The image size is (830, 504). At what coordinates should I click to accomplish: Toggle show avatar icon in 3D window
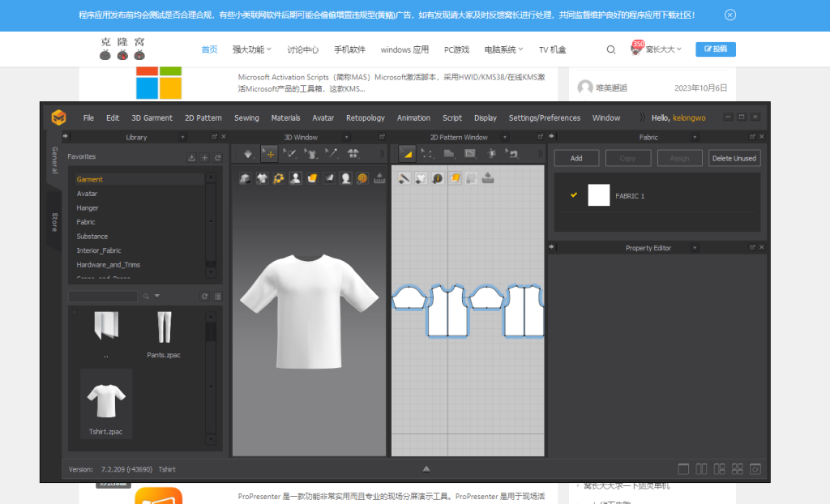click(x=295, y=179)
